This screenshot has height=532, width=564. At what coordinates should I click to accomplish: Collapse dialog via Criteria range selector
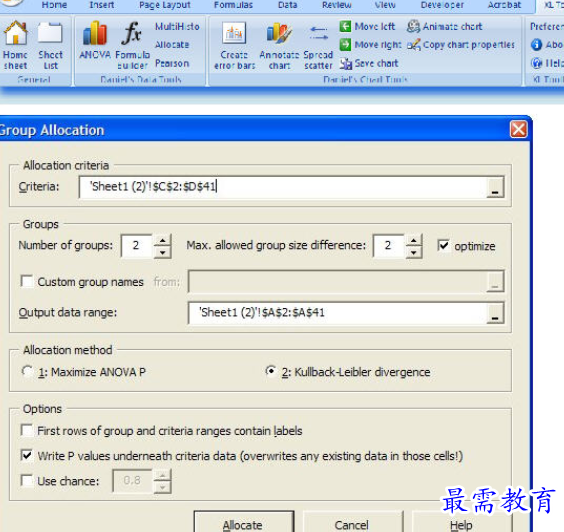(x=495, y=187)
